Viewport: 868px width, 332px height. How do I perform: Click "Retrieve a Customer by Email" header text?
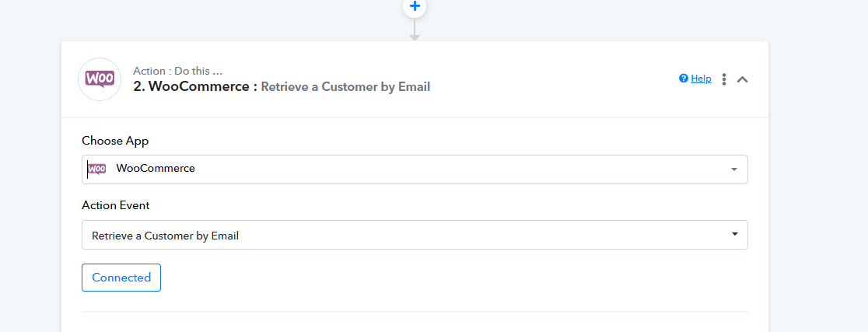click(x=345, y=87)
